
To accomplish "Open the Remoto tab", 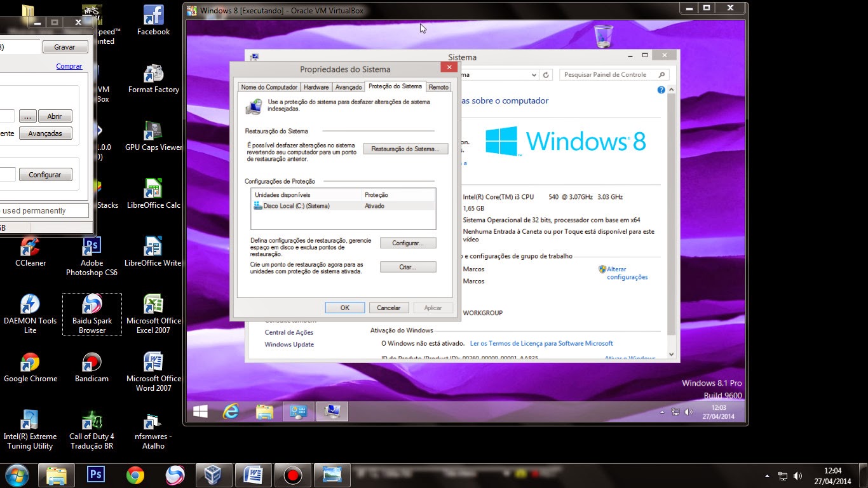I will tap(438, 87).
